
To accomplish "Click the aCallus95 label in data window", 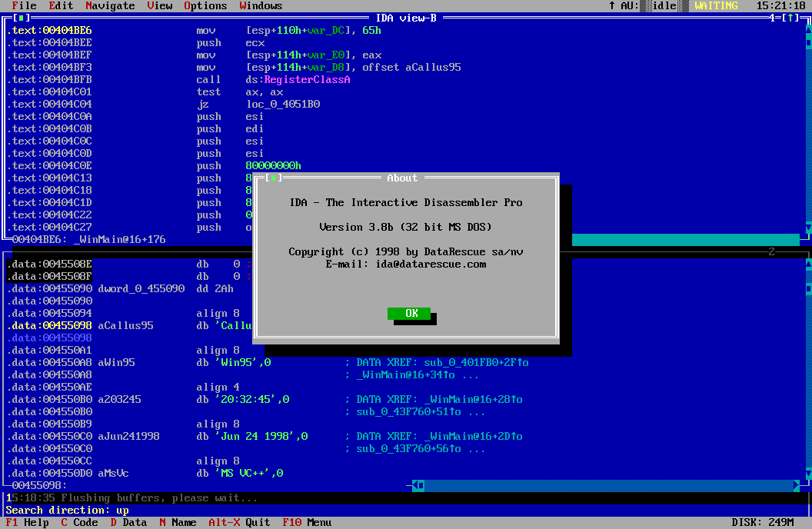I will coord(125,325).
